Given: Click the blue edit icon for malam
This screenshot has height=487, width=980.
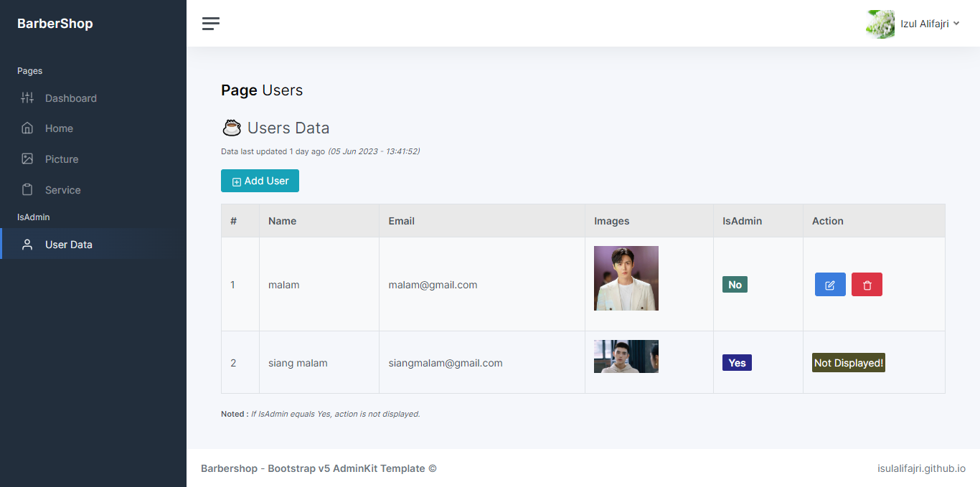Looking at the screenshot, I should point(830,285).
